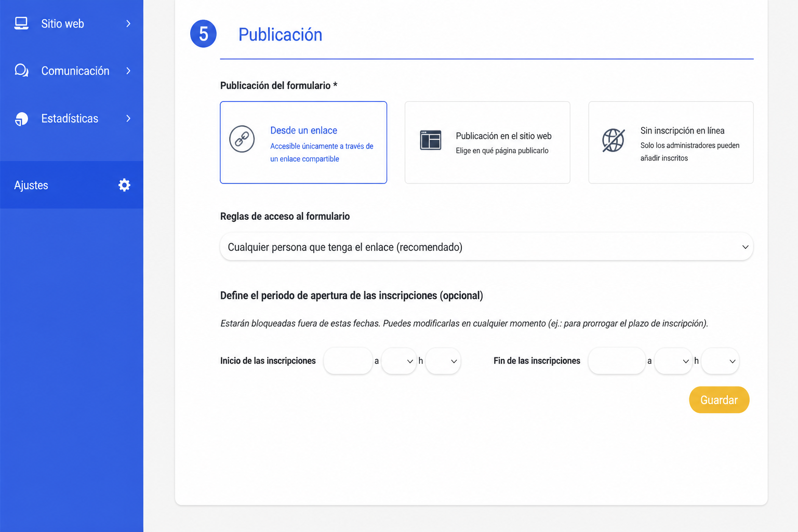798x532 pixels.
Task: Expand the Estadísticas chevron
Action: click(x=128, y=118)
